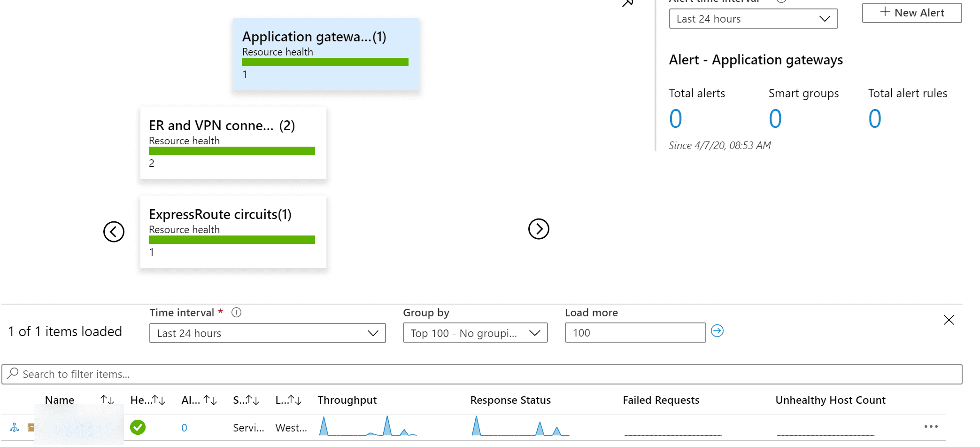Screen dimensions: 980x447
Task: Click the Smart groups count 0
Action: (775, 118)
